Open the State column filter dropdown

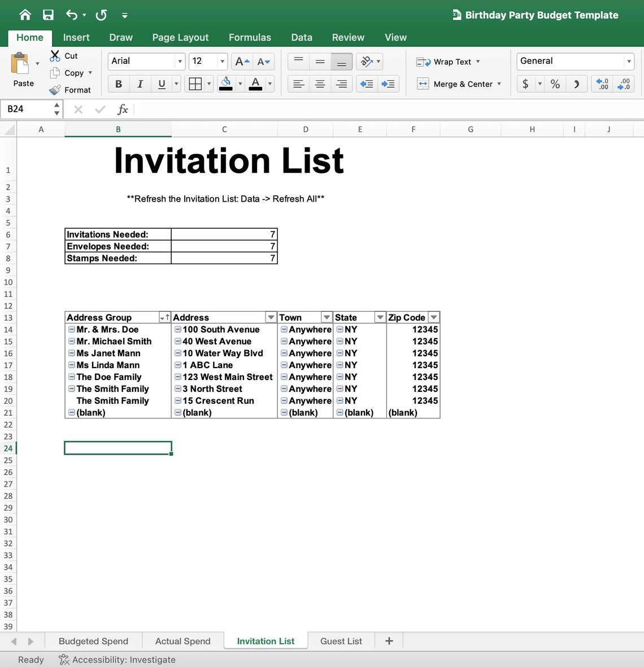point(380,317)
